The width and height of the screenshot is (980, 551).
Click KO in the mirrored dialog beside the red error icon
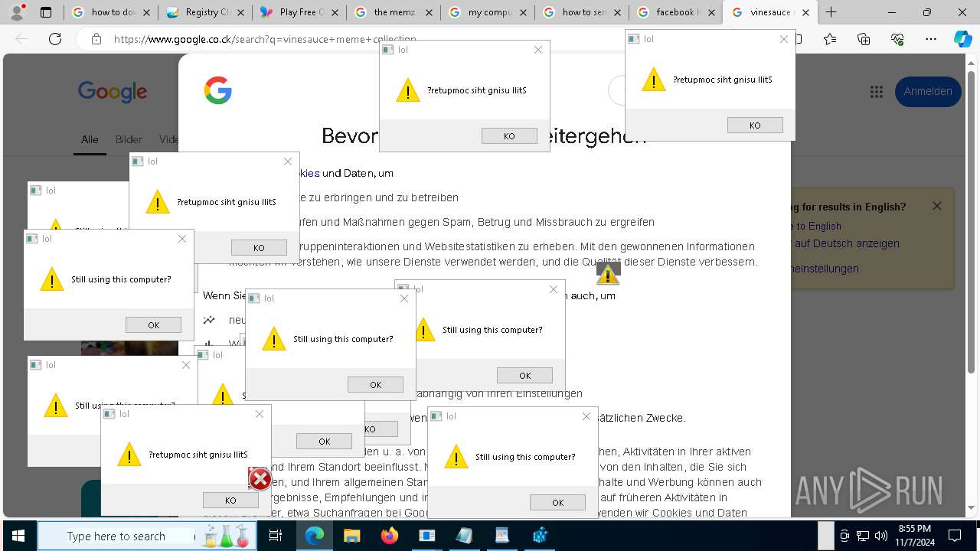pos(230,500)
